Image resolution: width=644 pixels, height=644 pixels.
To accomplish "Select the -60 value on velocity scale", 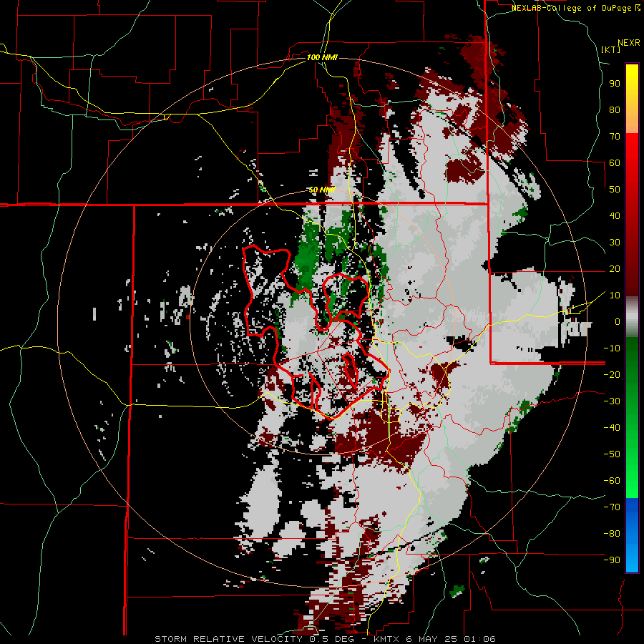I will click(x=612, y=481).
